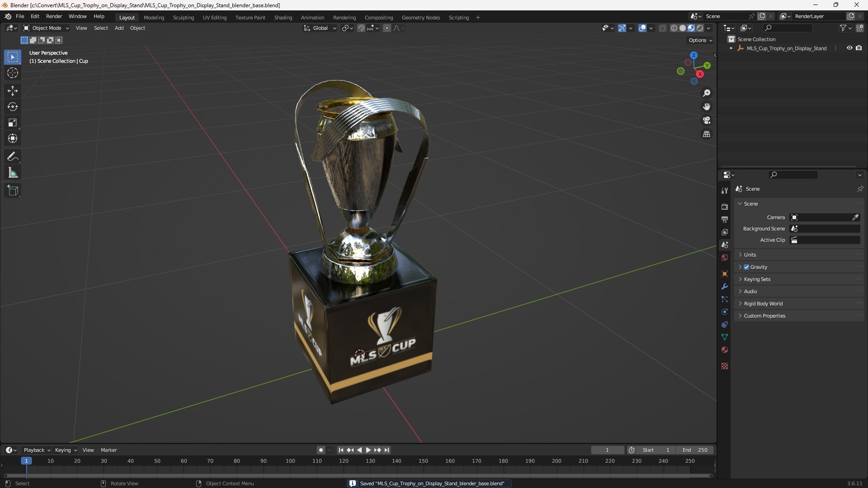Image resolution: width=868 pixels, height=488 pixels.
Task: Select the Measure ruler tool
Action: (x=13, y=173)
